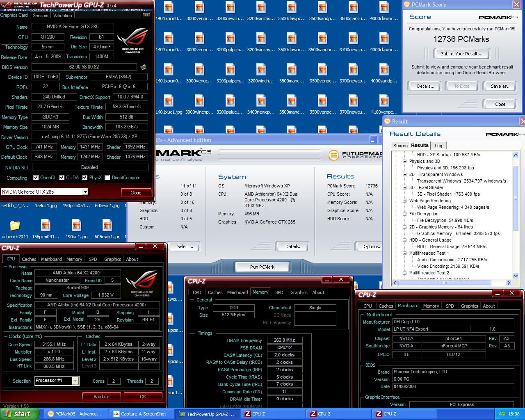Viewport: 525px width, 420px height.
Task: Enable the DirectCompute checkbox in GPU-Z
Action: coord(107,178)
